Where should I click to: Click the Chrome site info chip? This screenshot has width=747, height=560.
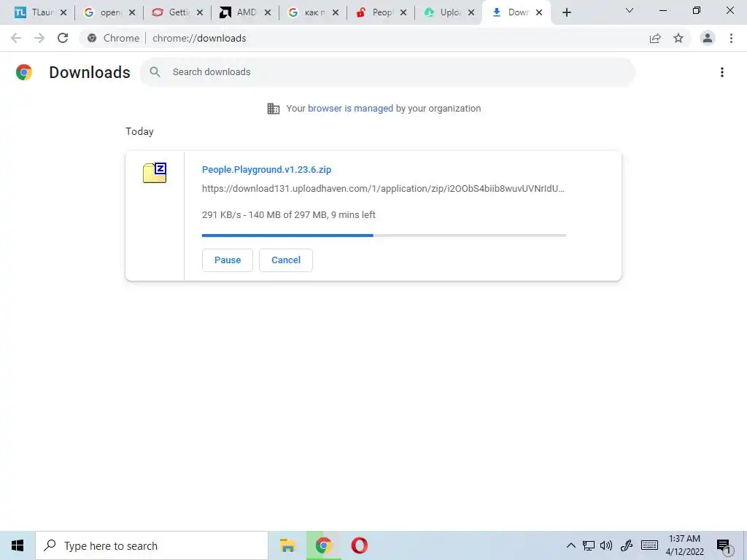coord(113,38)
